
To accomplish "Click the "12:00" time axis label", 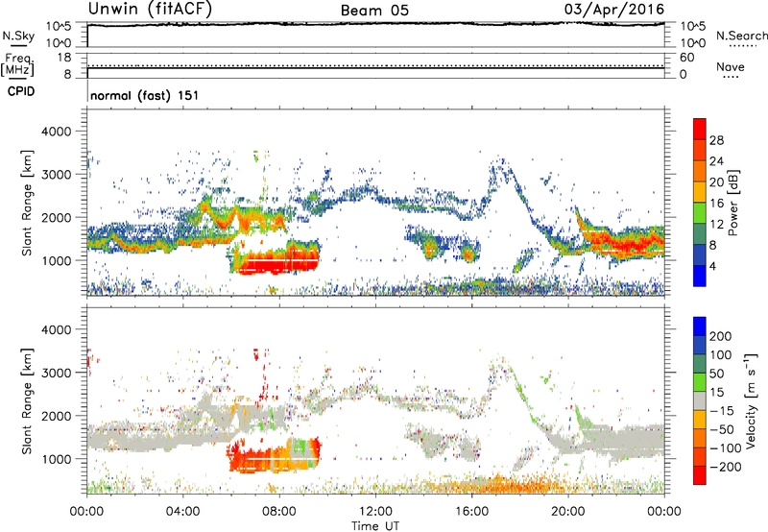I will click(375, 512).
